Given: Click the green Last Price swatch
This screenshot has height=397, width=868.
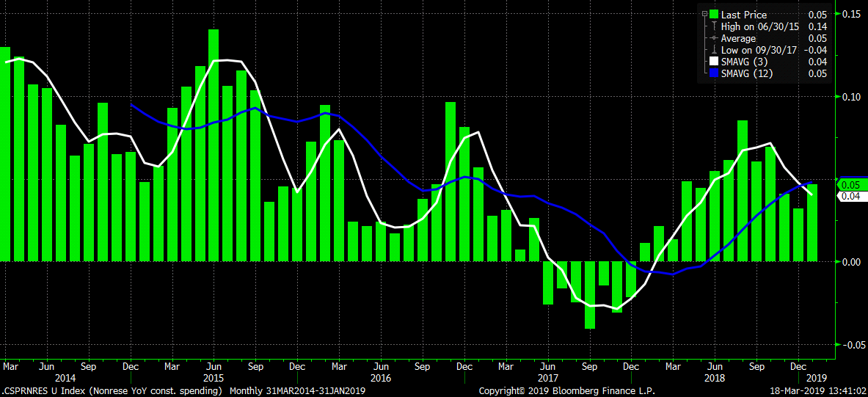Looking at the screenshot, I should click(x=714, y=15).
